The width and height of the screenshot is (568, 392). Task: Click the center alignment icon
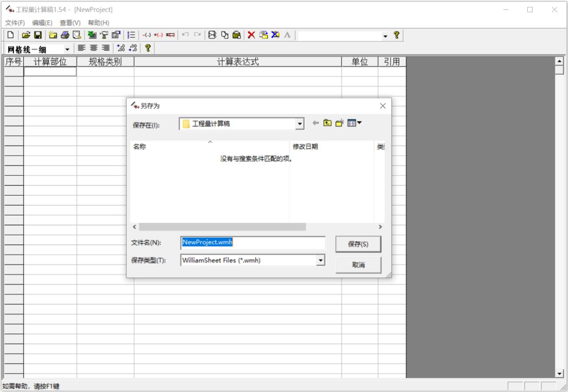tap(94, 48)
